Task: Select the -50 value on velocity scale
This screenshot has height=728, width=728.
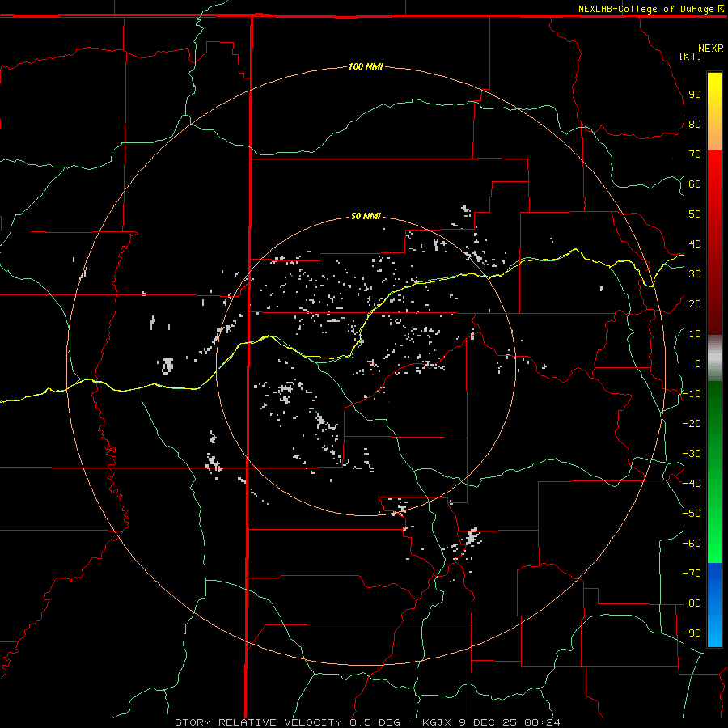Action: (692, 514)
